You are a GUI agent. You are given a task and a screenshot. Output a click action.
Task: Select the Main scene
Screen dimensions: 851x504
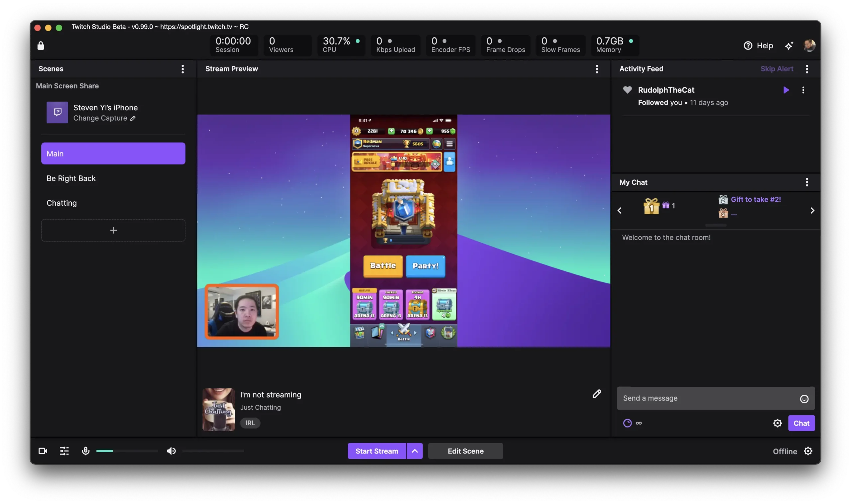tap(113, 153)
